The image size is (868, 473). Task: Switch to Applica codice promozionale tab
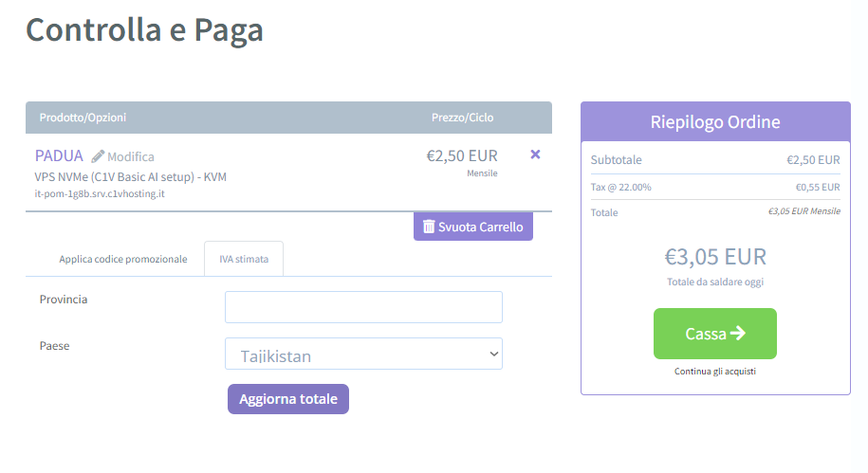coord(123,259)
